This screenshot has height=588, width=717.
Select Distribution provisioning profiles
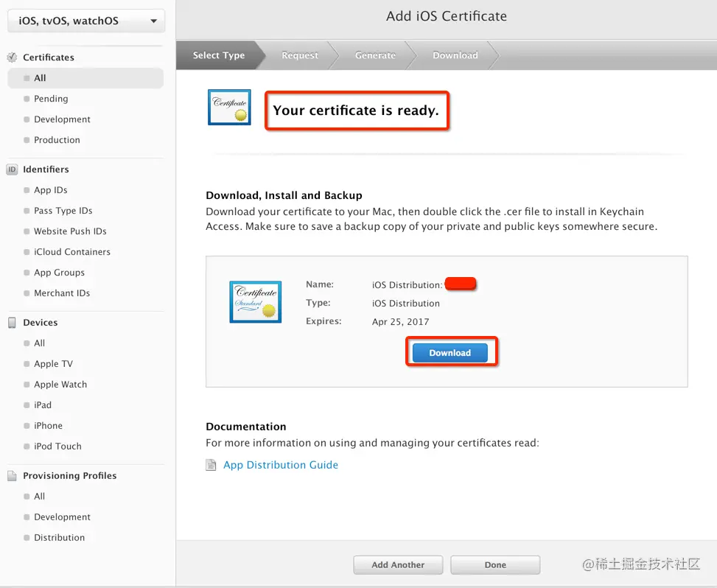point(59,538)
